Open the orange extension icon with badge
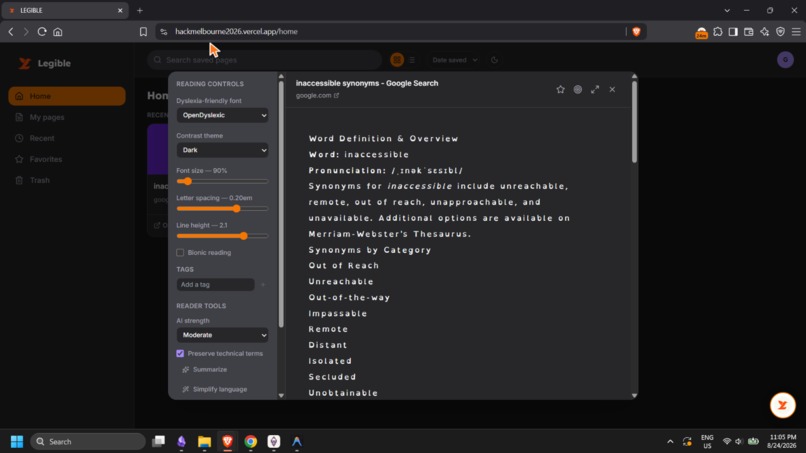This screenshot has width=806, height=453. point(701,32)
